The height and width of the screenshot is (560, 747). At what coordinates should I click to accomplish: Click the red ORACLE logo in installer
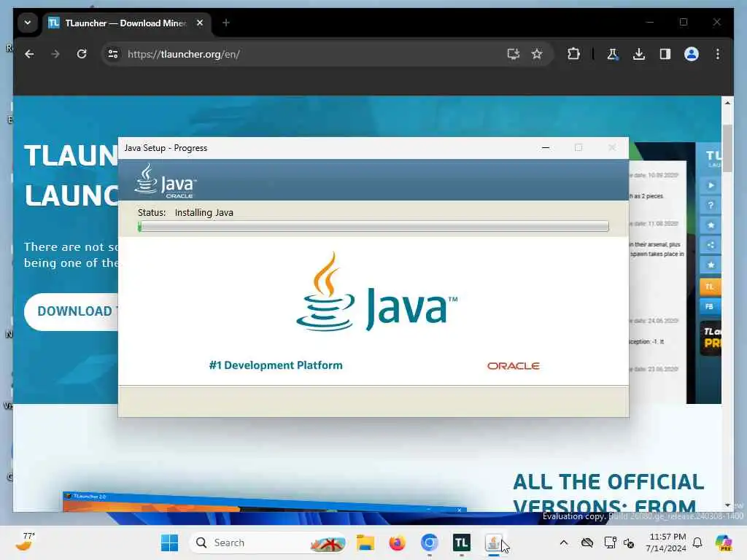tap(513, 366)
